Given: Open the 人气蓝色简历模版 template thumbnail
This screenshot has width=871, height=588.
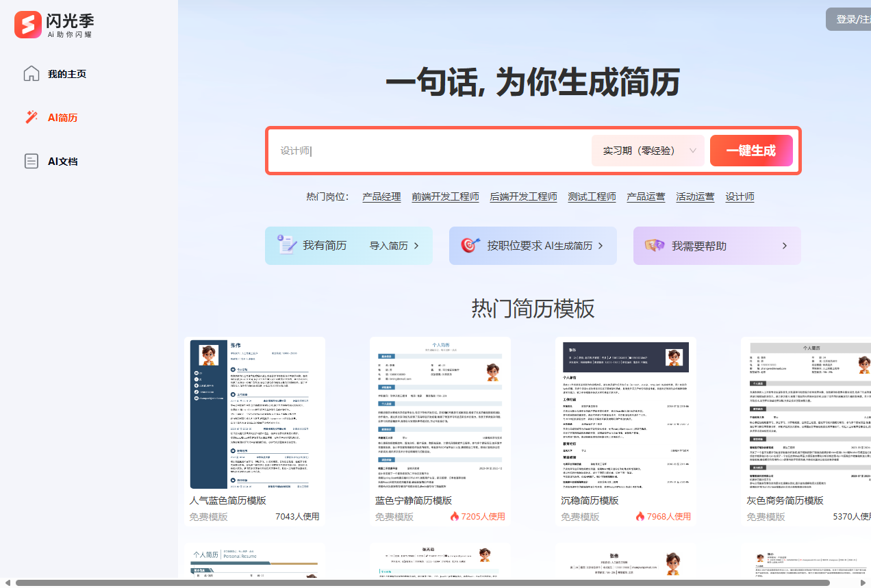Looking at the screenshot, I should (x=255, y=414).
